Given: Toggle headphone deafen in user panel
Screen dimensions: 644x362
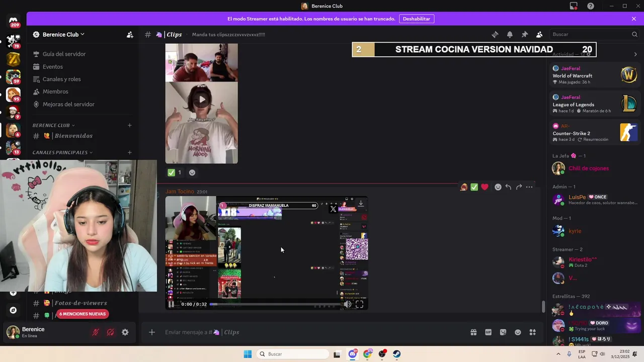Looking at the screenshot, I should coord(111,332).
